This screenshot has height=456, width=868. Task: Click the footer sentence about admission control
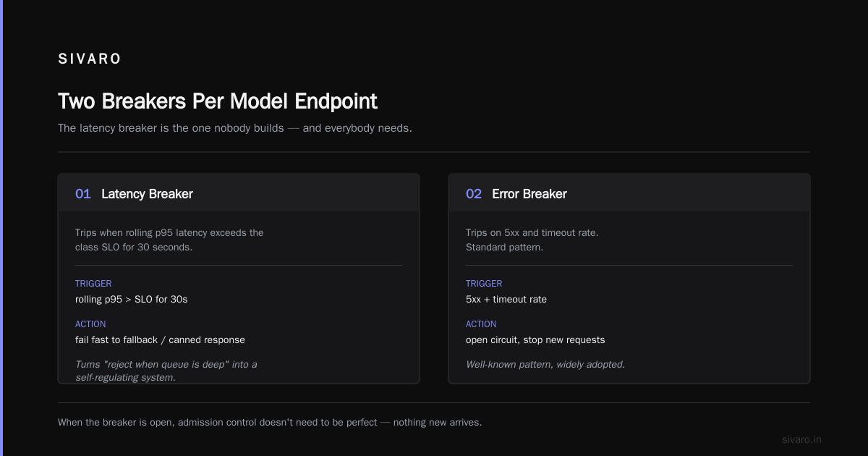tap(270, 422)
